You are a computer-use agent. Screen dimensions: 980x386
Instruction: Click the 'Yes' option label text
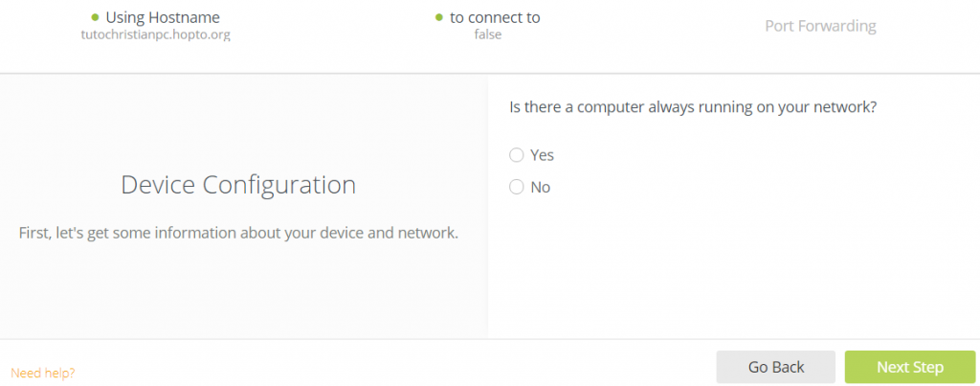[x=542, y=155]
